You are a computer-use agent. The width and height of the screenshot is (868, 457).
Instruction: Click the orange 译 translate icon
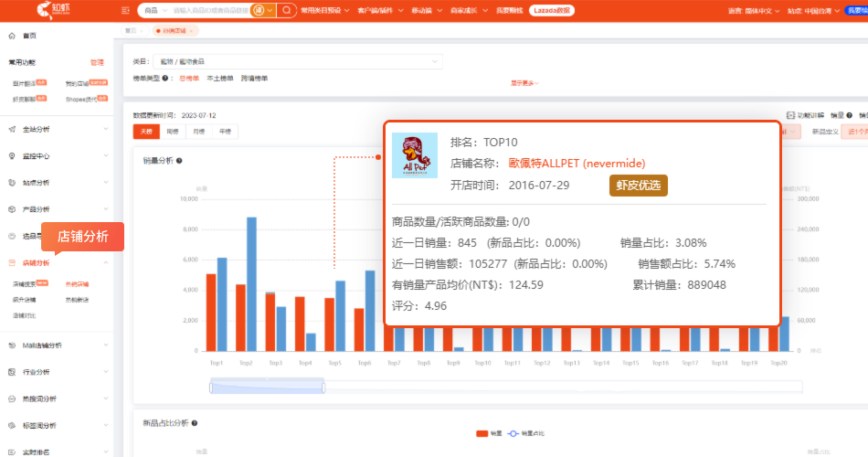(x=259, y=11)
